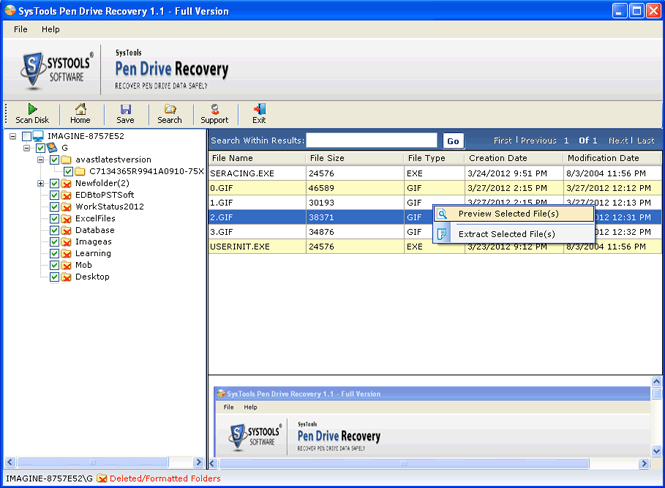Uncheck the Desktop checkbox

[x=54, y=277]
